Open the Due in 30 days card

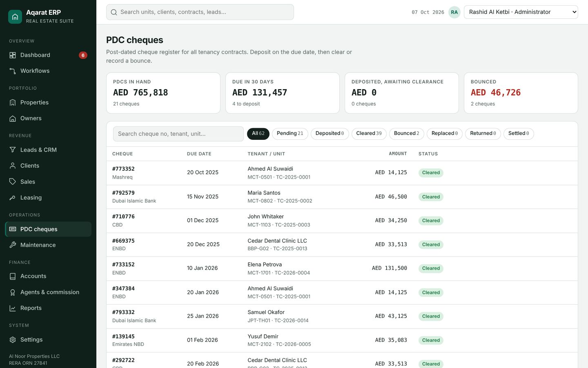[283, 93]
